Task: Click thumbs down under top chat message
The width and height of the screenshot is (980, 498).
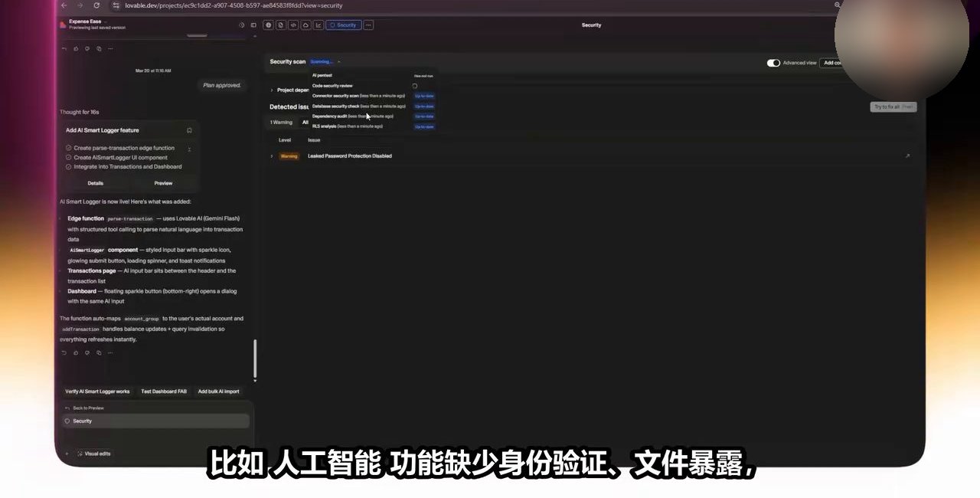Action: pos(87,48)
